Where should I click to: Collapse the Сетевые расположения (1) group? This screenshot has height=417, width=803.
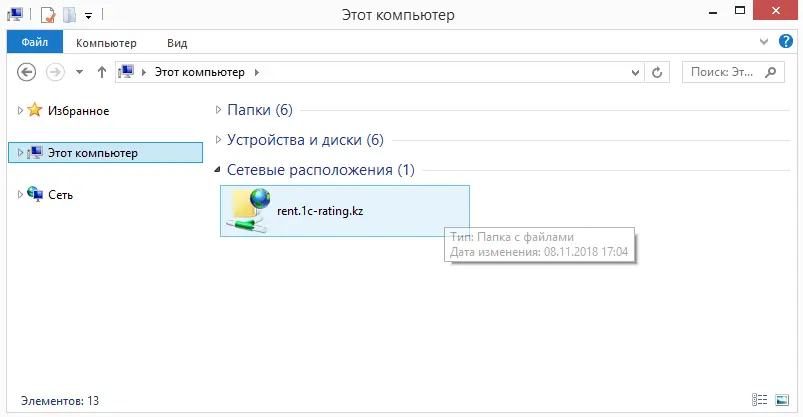point(218,170)
